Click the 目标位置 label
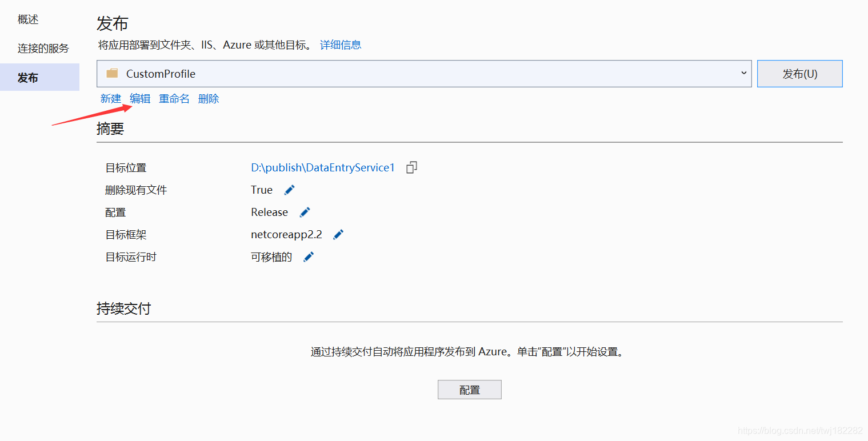The width and height of the screenshot is (868, 441). click(x=126, y=167)
